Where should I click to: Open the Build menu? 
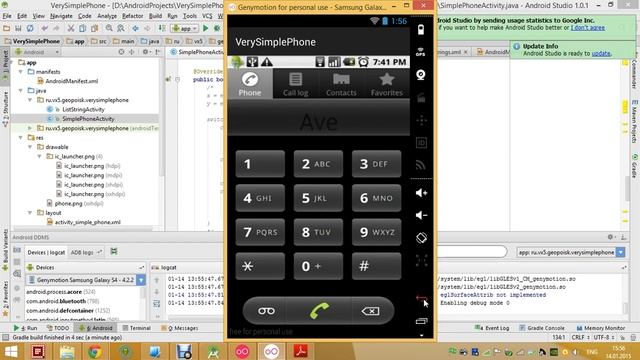pyautogui.click(x=155, y=16)
